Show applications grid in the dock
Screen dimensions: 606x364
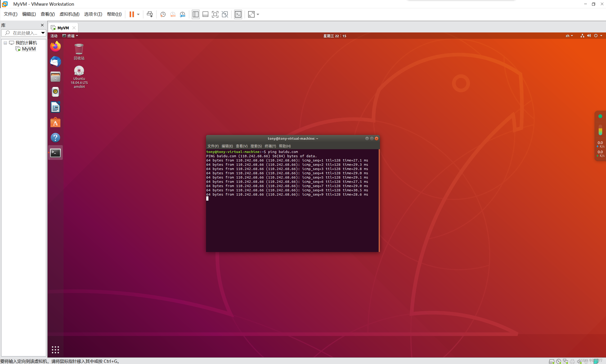(x=55, y=350)
